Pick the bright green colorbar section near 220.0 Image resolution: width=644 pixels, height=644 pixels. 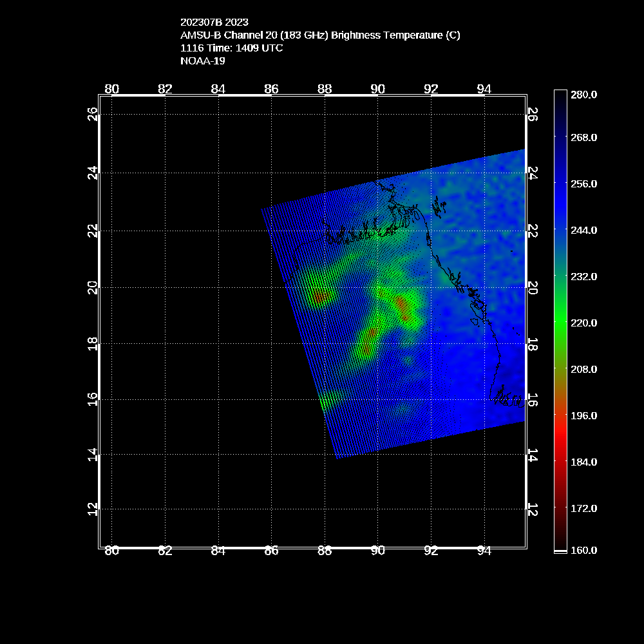coord(560,323)
